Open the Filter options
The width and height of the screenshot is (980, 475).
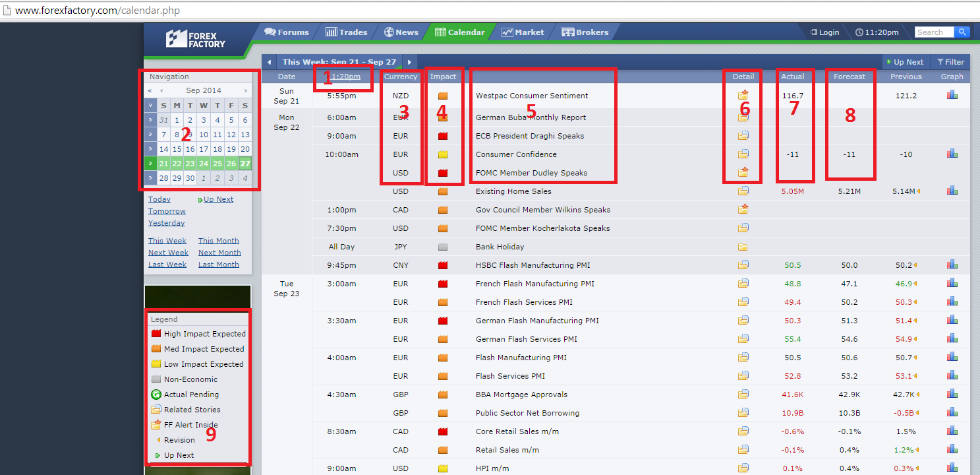(950, 62)
